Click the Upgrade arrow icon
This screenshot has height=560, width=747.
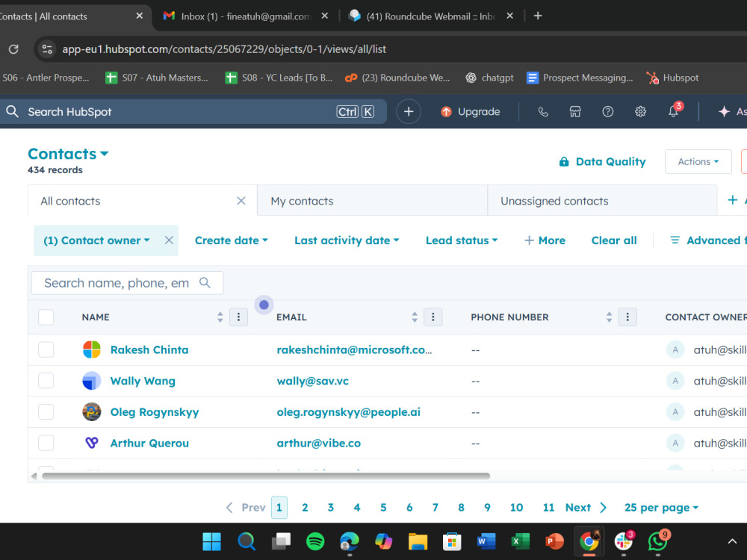(446, 111)
